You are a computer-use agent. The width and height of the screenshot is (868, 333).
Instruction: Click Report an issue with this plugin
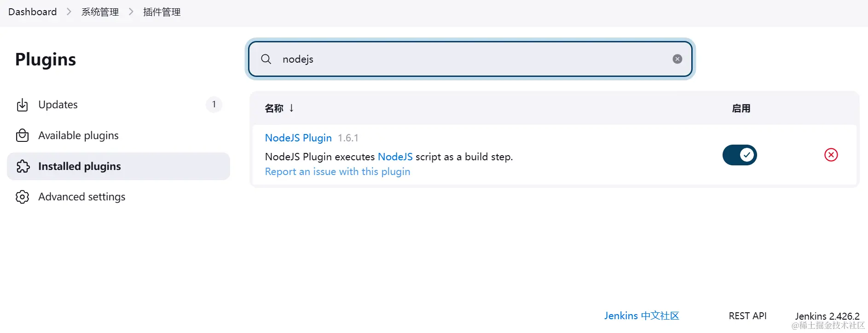tap(337, 171)
